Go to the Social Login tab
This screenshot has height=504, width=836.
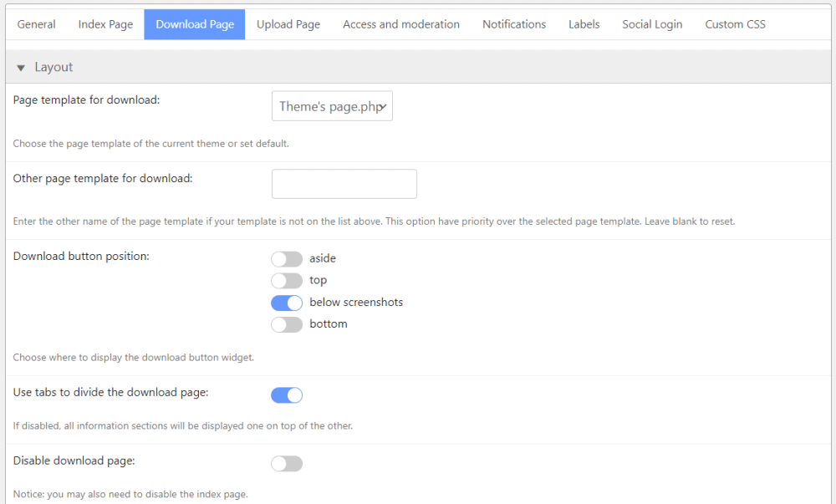[652, 24]
